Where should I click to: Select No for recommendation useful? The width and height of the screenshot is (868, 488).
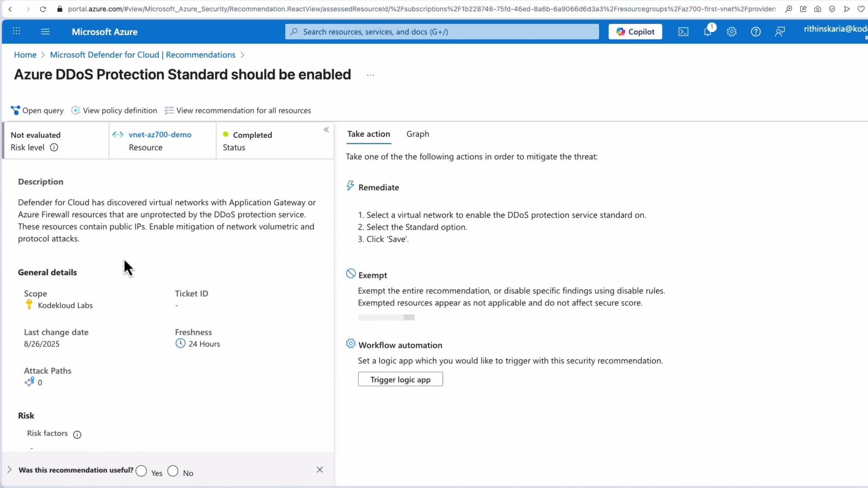point(173,471)
